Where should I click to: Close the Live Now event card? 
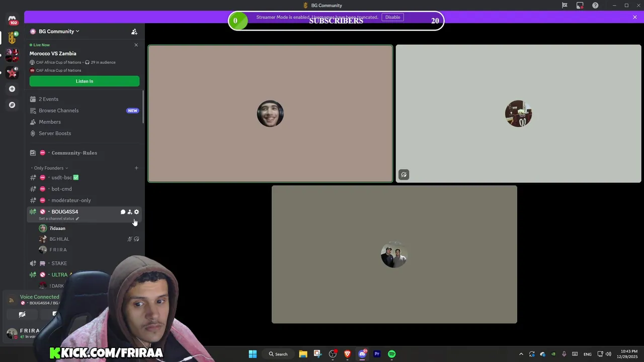136,45
